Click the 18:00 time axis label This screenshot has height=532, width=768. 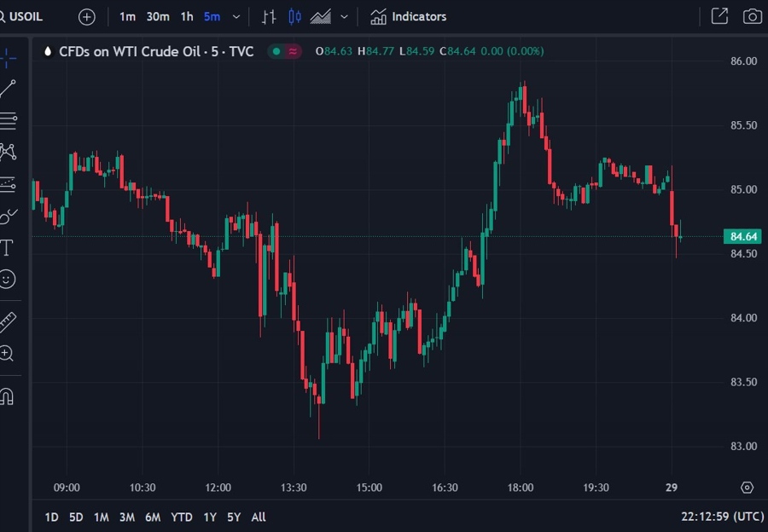click(x=521, y=488)
